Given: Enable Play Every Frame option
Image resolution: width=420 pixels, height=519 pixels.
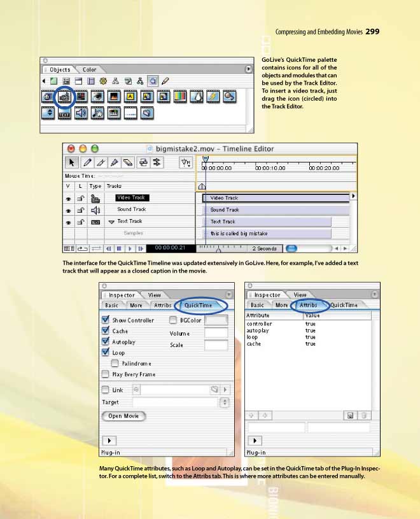Looking at the screenshot, I should (106, 374).
